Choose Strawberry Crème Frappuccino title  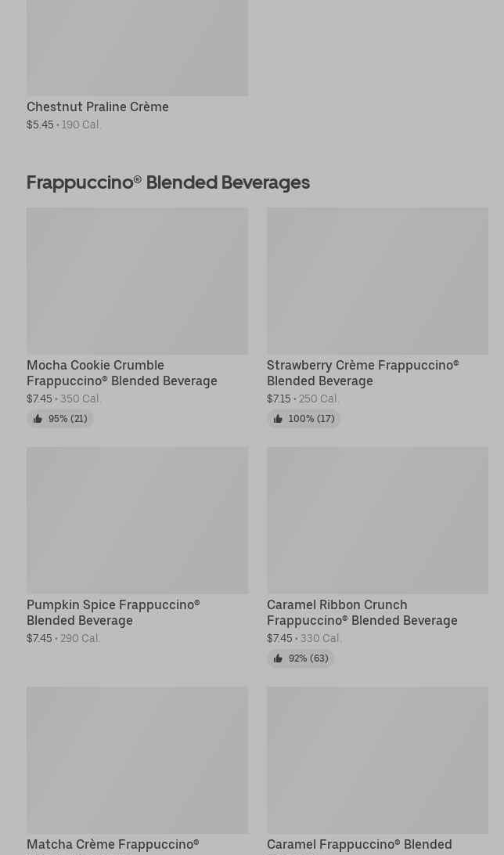point(362,373)
